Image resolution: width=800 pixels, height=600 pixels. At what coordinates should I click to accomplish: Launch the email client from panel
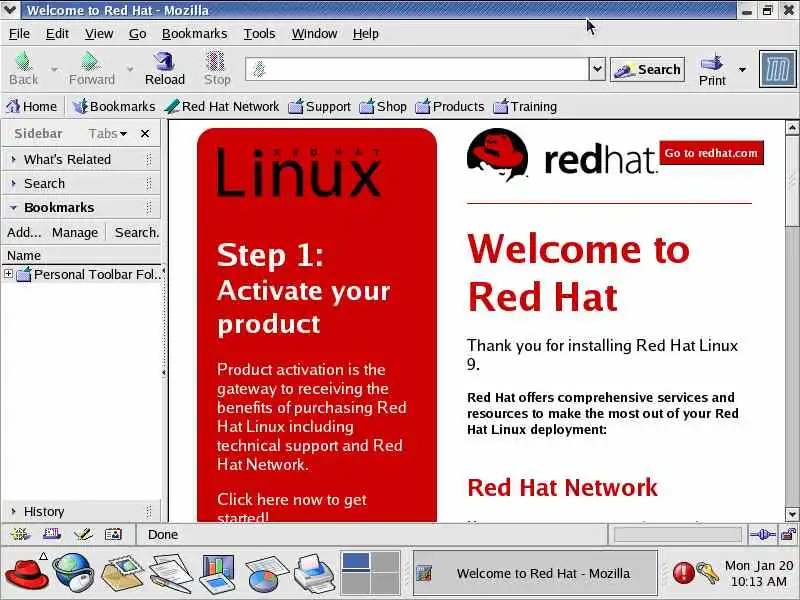(x=122, y=573)
